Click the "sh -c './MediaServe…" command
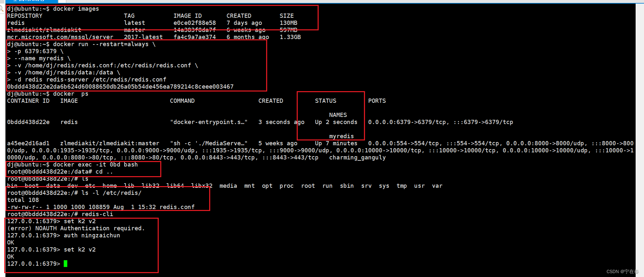The height and width of the screenshot is (277, 644). (209, 143)
